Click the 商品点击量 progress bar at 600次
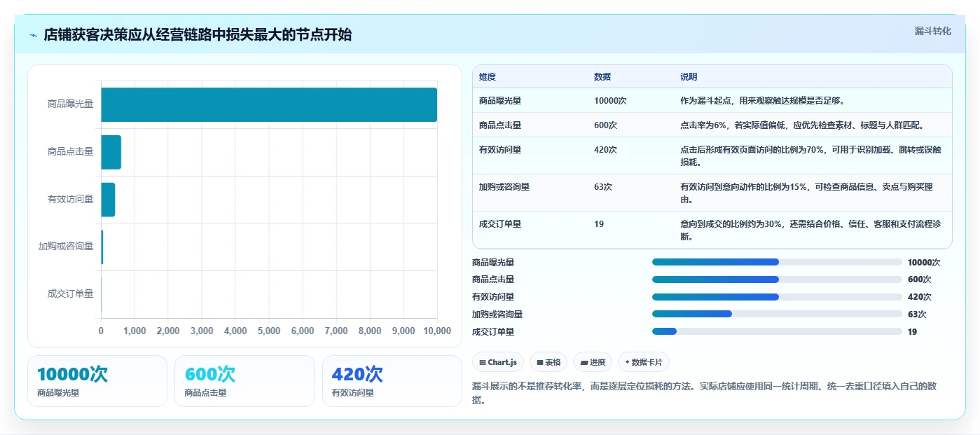Image resolution: width=980 pixels, height=435 pixels. pos(777,279)
